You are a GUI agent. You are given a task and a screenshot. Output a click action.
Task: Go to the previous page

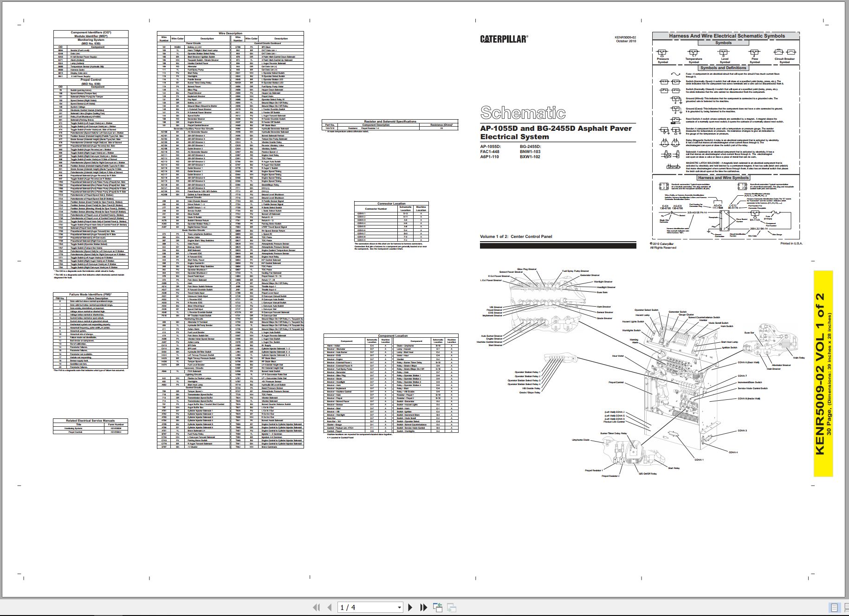[330, 607]
